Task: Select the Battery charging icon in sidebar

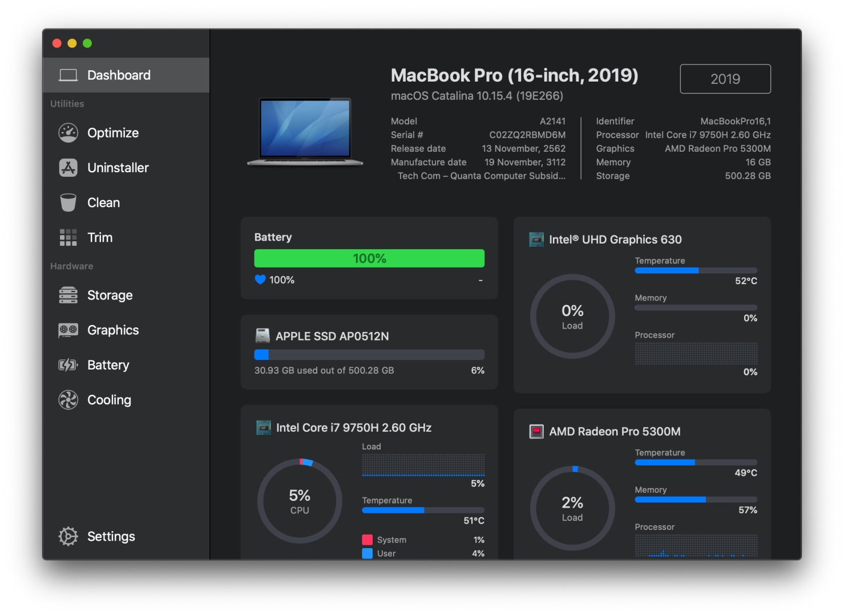Action: (x=68, y=365)
